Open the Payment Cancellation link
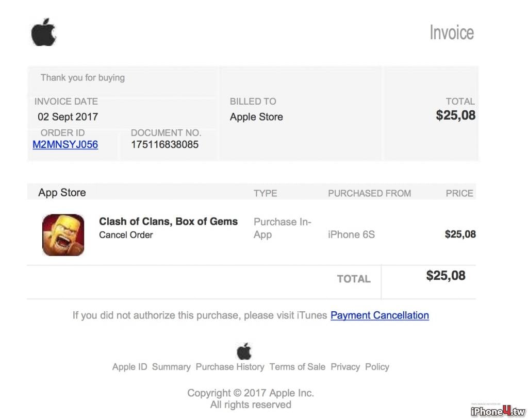Screen dimensions: 528x420 (x=379, y=315)
